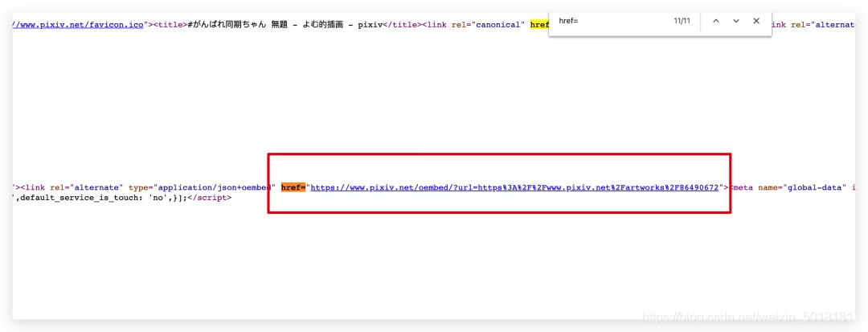Click the link rel="alternate" tag text

pos(72,187)
